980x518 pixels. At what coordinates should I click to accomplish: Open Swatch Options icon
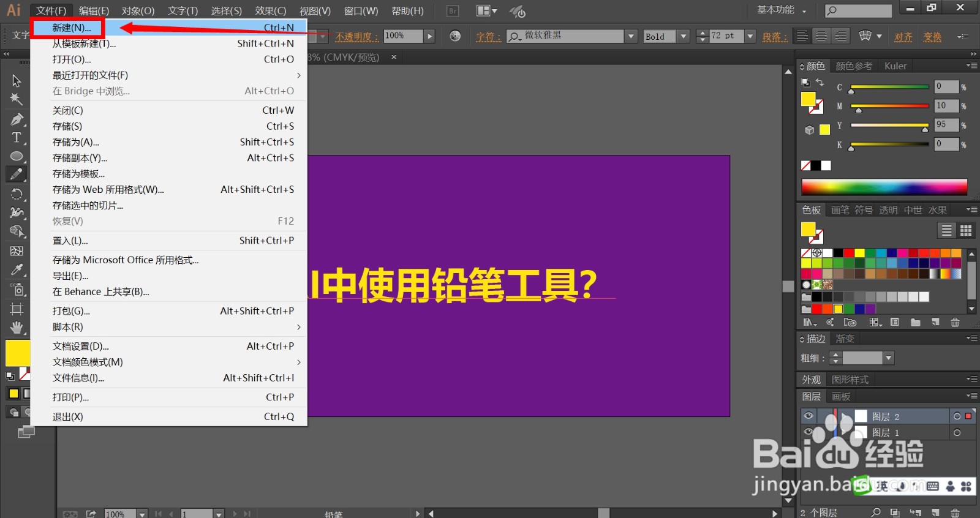[895, 323]
